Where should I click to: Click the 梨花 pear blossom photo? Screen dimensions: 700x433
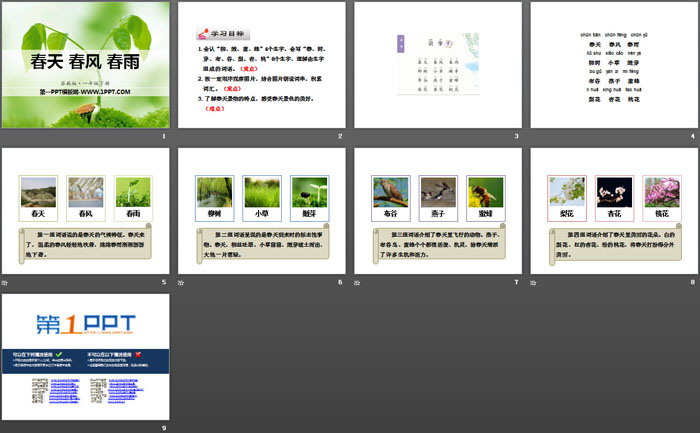pos(566,192)
